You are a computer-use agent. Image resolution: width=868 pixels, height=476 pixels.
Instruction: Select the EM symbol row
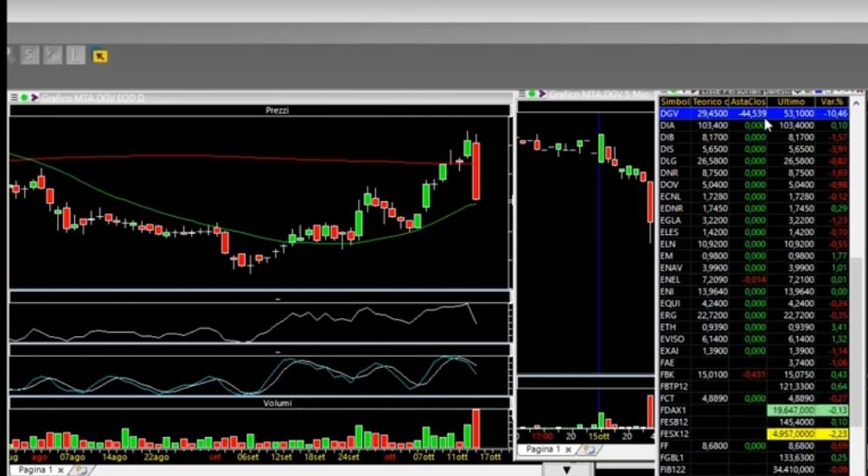pos(754,256)
